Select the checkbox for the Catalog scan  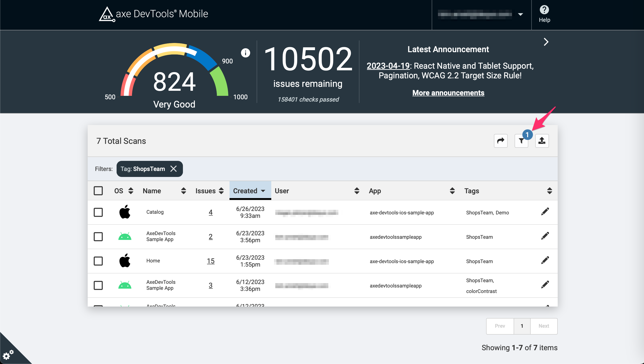pos(98,212)
